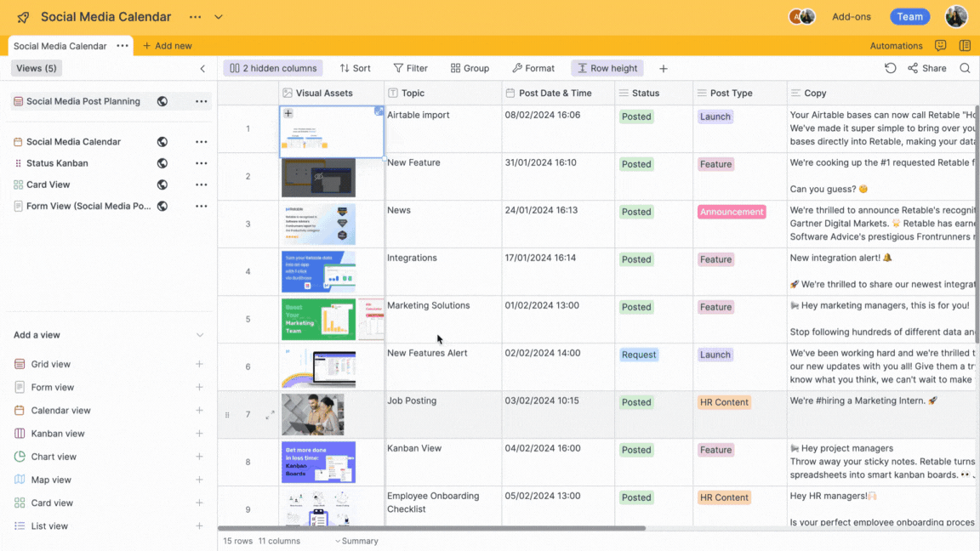Open more options for Card View

click(202, 185)
